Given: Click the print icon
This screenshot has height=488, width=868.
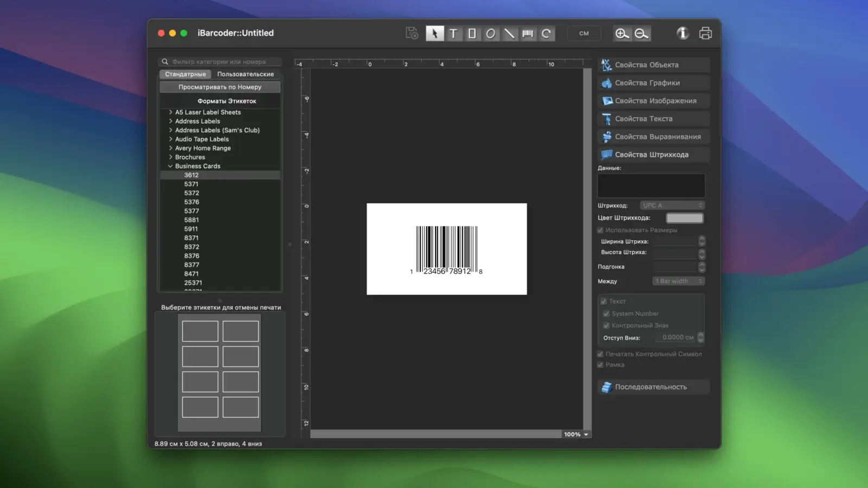Looking at the screenshot, I should 705,33.
